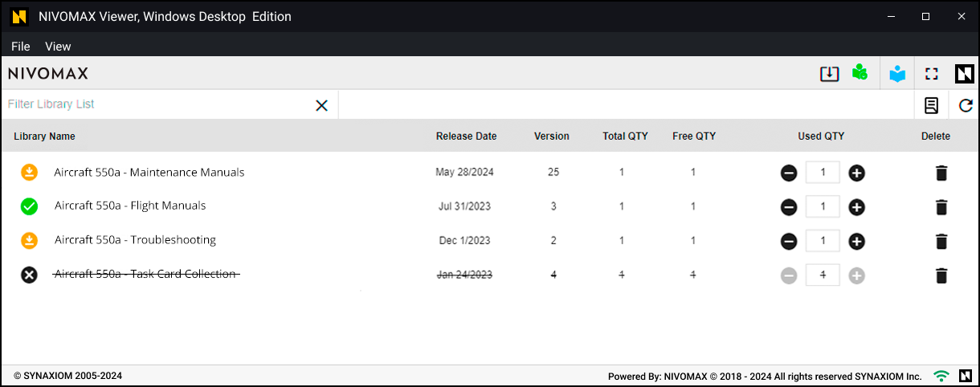
Task: Select struck-through Task Card Collection entry
Action: coord(146,275)
